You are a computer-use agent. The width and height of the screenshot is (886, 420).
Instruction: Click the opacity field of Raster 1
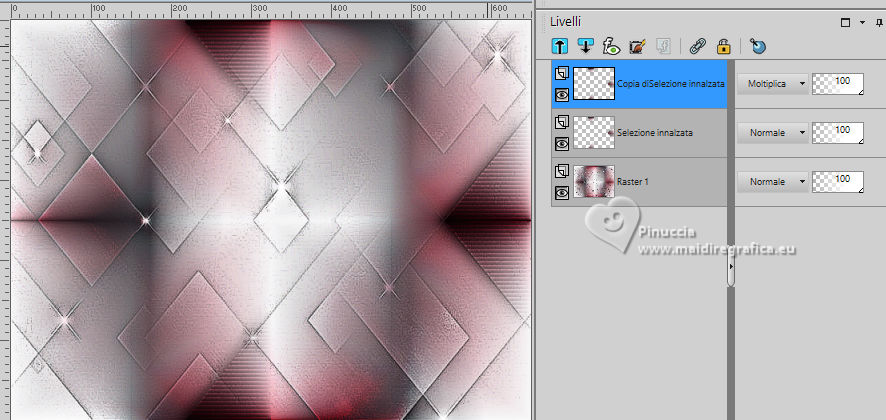[837, 182]
